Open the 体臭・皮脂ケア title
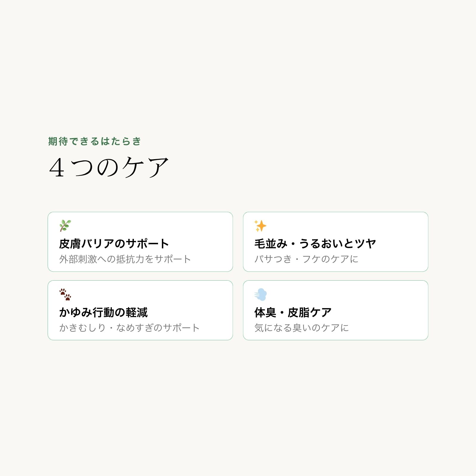The width and height of the screenshot is (476, 476). [293, 312]
